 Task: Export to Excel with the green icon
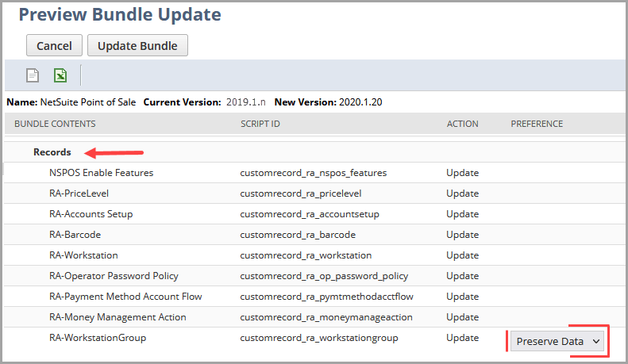[60, 75]
